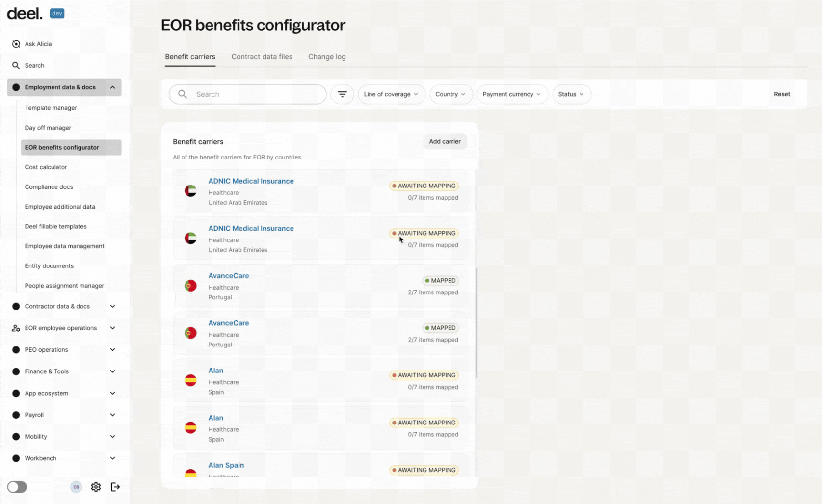Switch to Contract data files tab
This screenshot has height=504, width=822.
click(x=262, y=57)
